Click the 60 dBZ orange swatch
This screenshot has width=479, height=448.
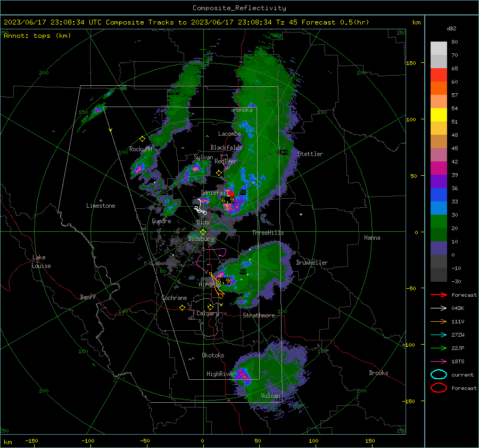tap(439, 88)
